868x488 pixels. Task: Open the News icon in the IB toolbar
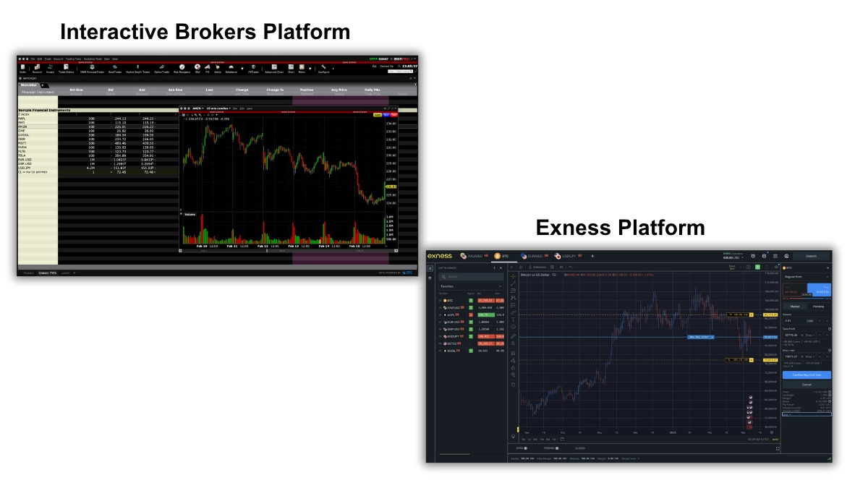[302, 69]
